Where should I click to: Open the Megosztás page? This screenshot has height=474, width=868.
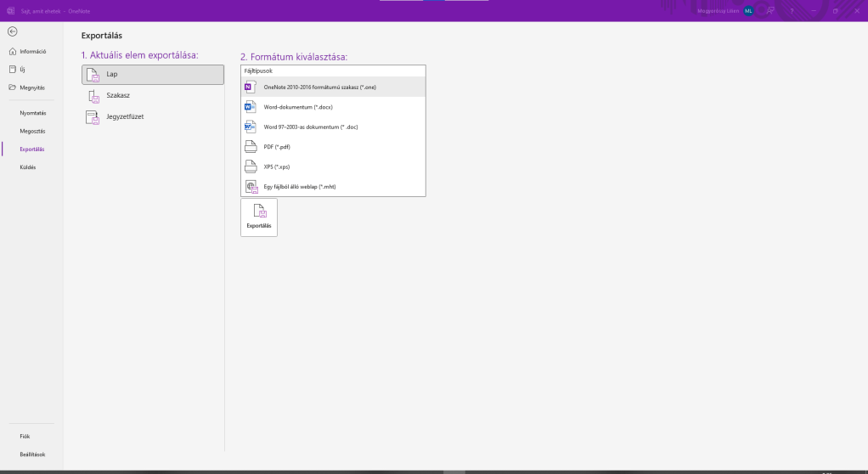pyautogui.click(x=32, y=131)
